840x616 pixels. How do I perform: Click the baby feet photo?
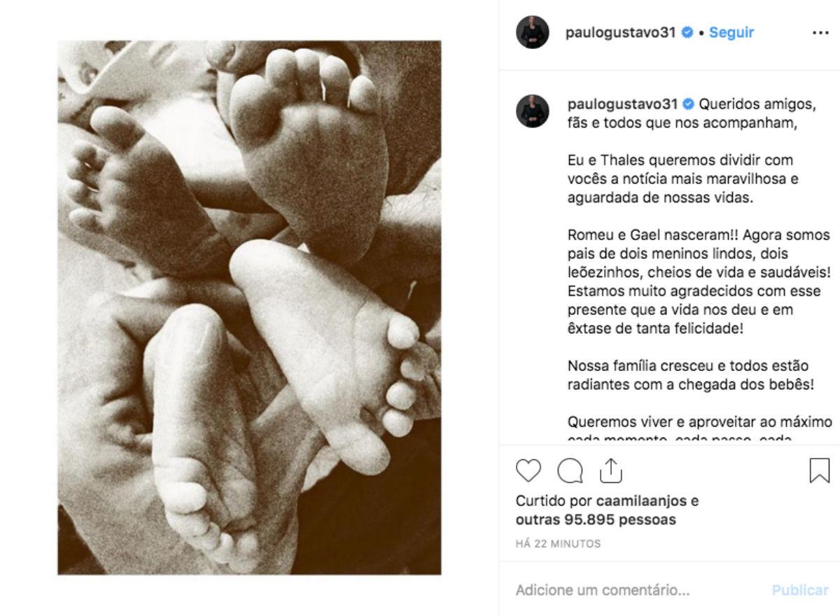(249, 307)
